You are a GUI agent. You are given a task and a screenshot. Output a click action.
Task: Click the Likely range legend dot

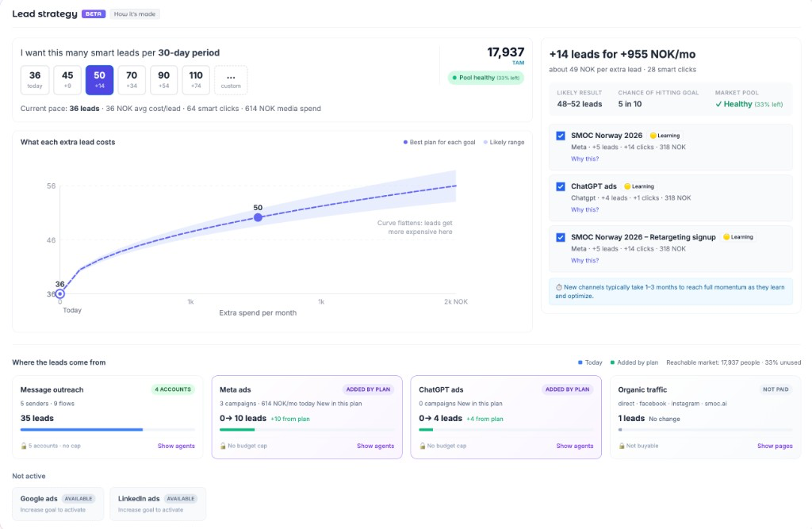(485, 143)
